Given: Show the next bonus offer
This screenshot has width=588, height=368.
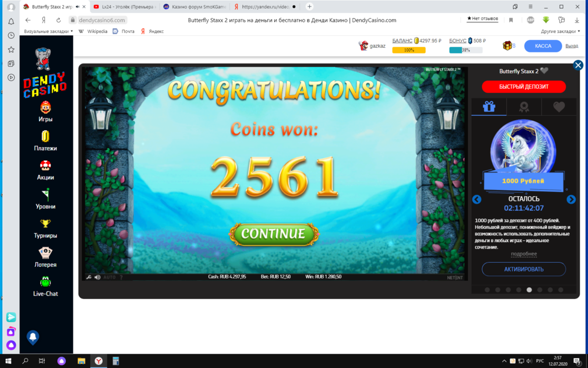Looking at the screenshot, I should coord(571,200).
